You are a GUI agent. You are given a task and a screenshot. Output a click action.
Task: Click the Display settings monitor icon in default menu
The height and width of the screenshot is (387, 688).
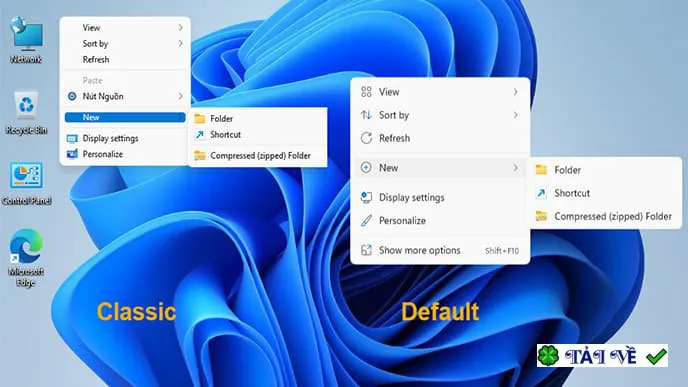(366, 197)
